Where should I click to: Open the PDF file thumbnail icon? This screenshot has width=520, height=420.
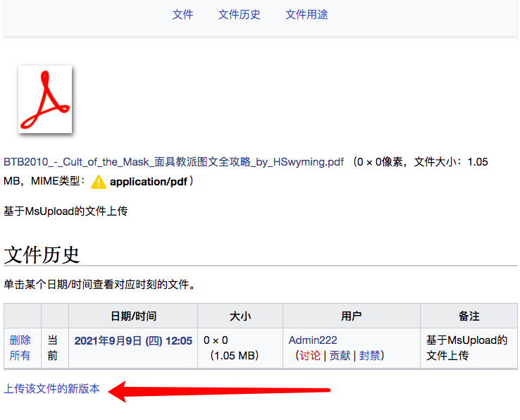(45, 99)
